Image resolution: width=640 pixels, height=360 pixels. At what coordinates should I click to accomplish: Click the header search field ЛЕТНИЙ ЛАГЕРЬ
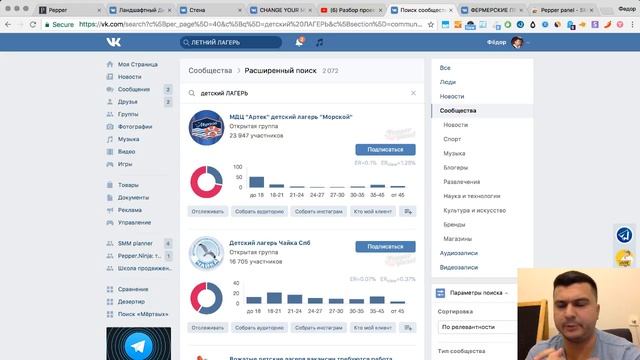click(x=231, y=42)
